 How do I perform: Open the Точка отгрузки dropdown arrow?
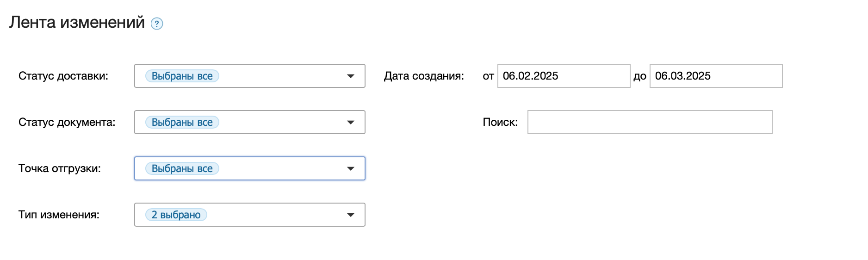[x=351, y=168]
